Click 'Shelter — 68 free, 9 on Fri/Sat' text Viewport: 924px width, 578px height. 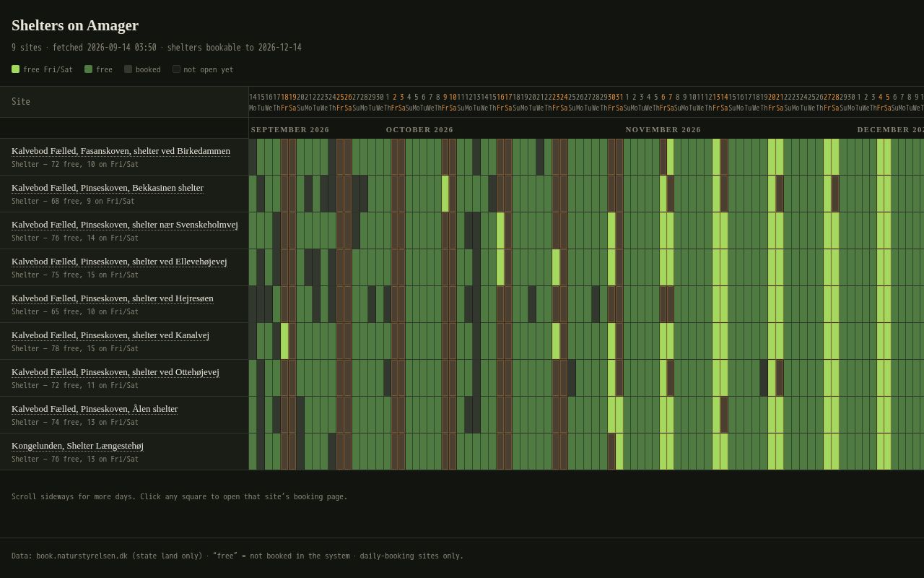point(73,202)
